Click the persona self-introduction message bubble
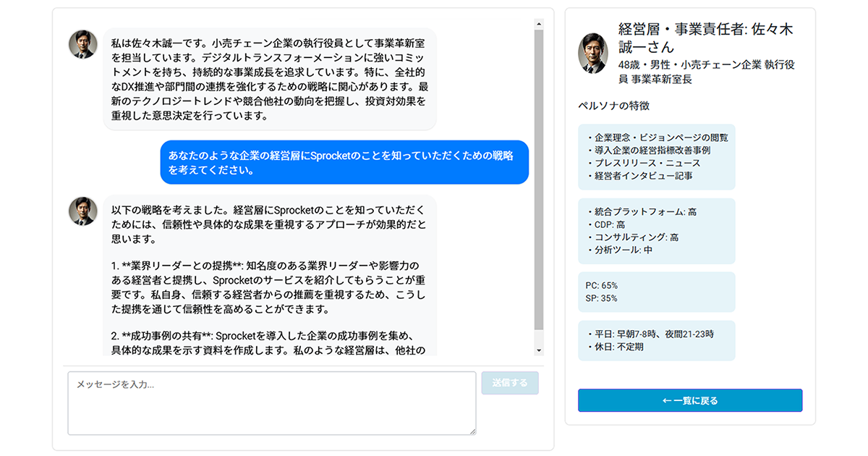This screenshot has height=456, width=868. (x=270, y=79)
